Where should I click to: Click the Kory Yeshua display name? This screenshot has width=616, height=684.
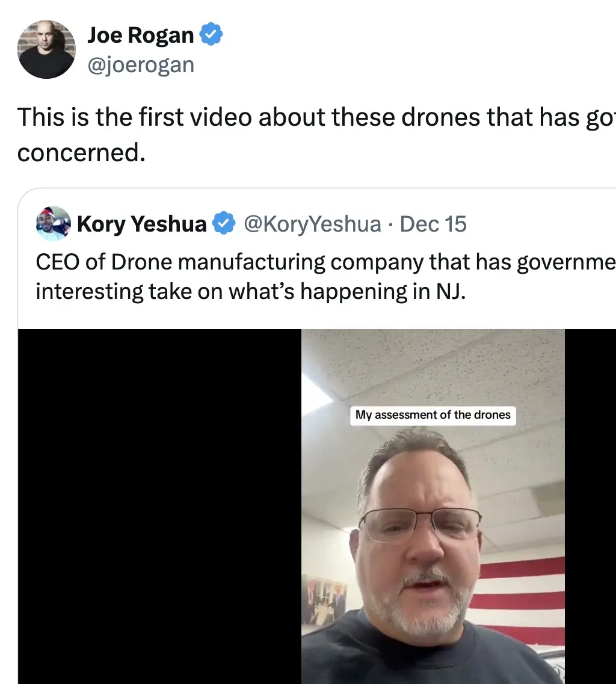pyautogui.click(x=141, y=224)
